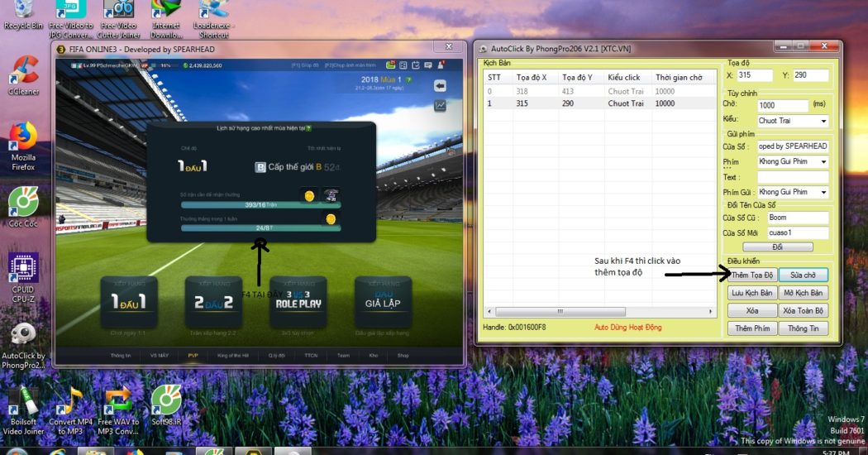Choose the Xếp hạng 1 đấu 1 mode card

[x=129, y=302]
